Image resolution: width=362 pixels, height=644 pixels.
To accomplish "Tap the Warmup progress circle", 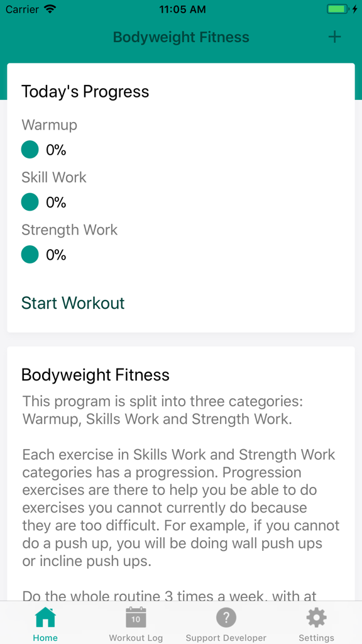I will pyautogui.click(x=30, y=149).
